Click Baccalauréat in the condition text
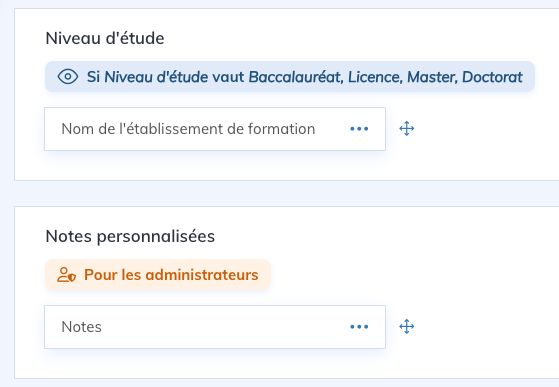This screenshot has width=559, height=387. coord(296,77)
